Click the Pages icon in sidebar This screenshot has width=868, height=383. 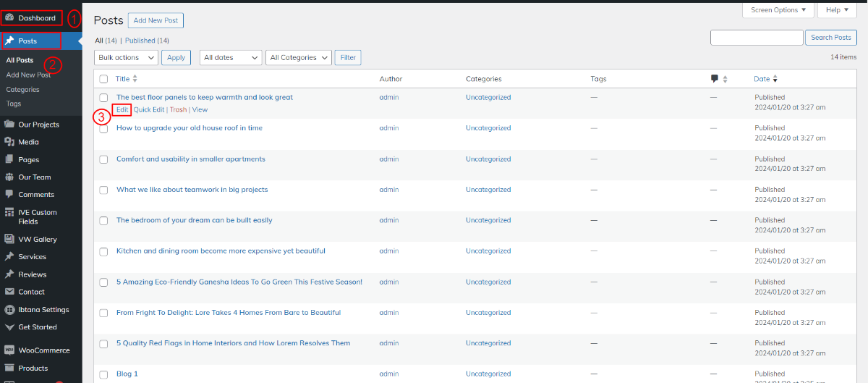point(9,159)
